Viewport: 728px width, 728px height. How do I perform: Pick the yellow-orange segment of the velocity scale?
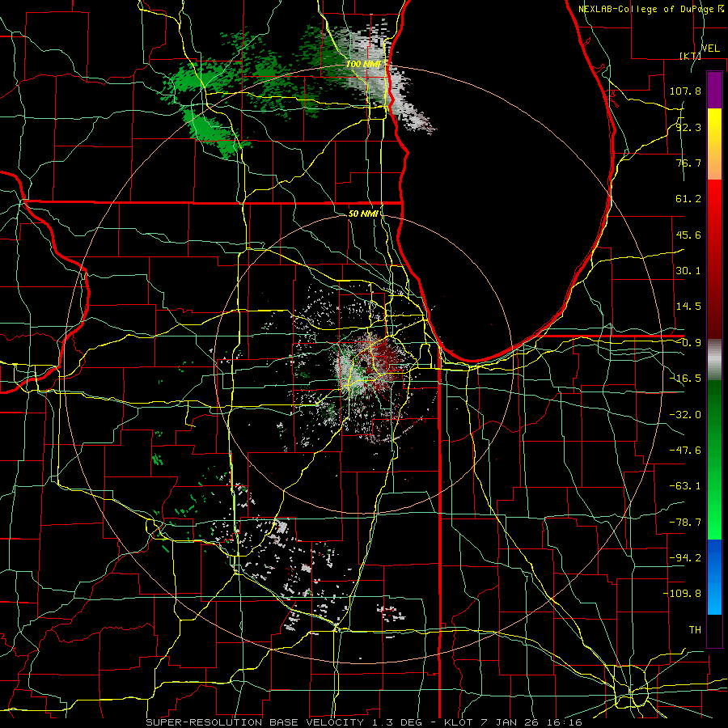714,144
